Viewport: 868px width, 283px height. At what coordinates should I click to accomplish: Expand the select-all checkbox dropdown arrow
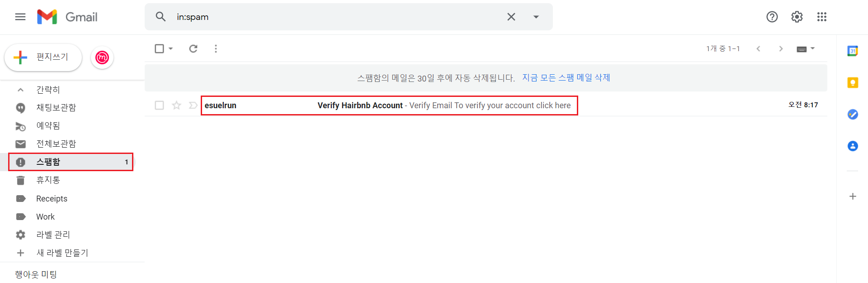[x=171, y=48]
